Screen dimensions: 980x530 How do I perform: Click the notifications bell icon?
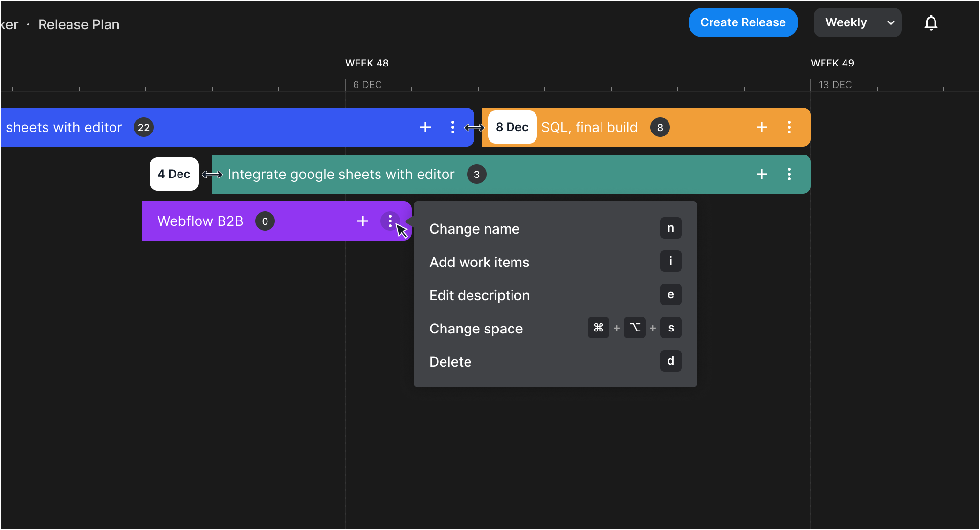(x=931, y=23)
